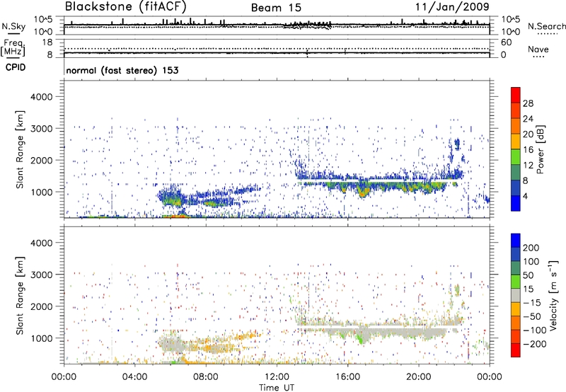Click the '18' tick on the frequency axis

(47, 42)
